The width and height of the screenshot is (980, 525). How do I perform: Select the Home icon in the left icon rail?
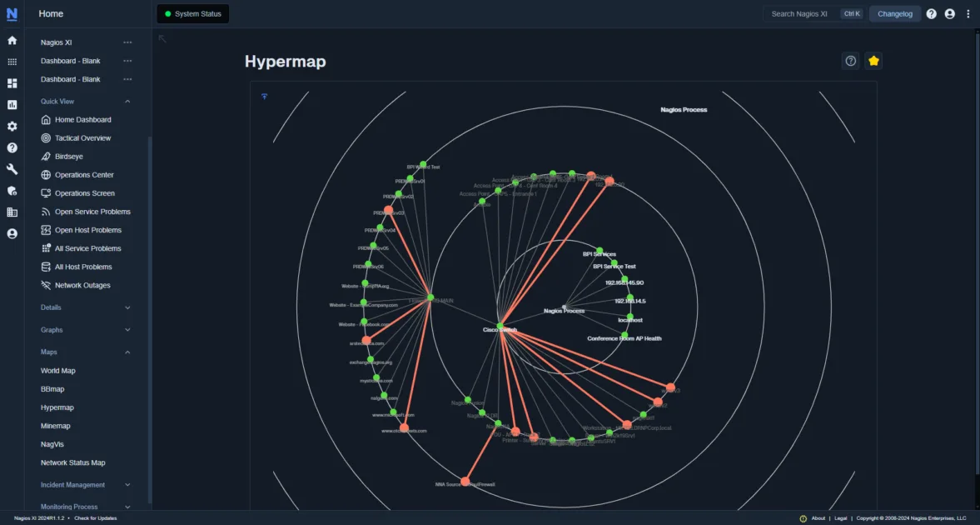coord(11,39)
